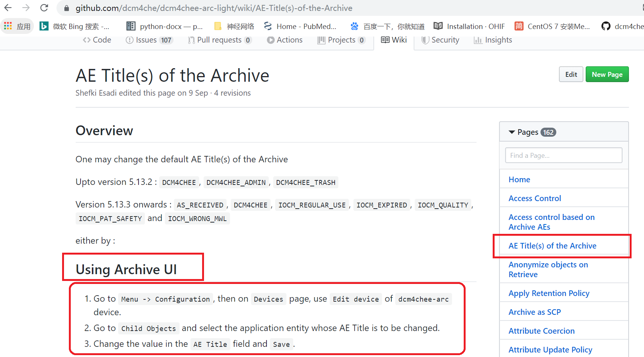Switch to the Security tab

click(440, 40)
